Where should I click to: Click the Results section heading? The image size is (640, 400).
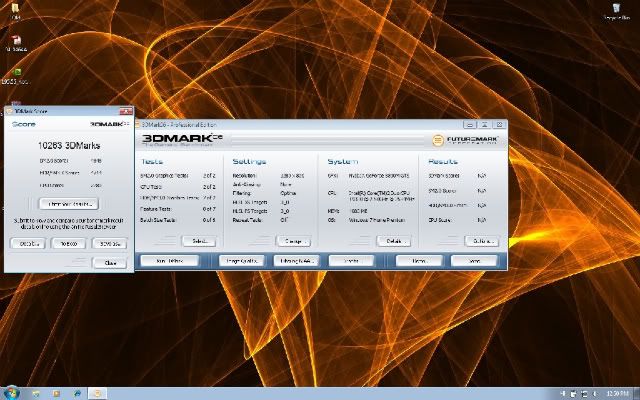[443, 162]
